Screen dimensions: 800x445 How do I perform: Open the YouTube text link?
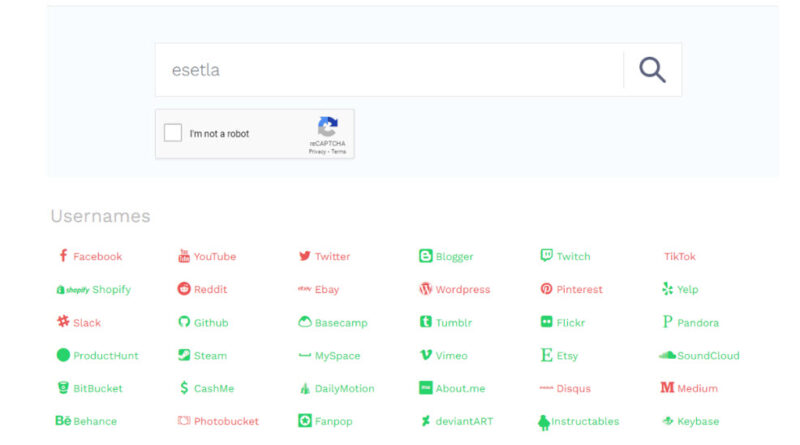[215, 256]
